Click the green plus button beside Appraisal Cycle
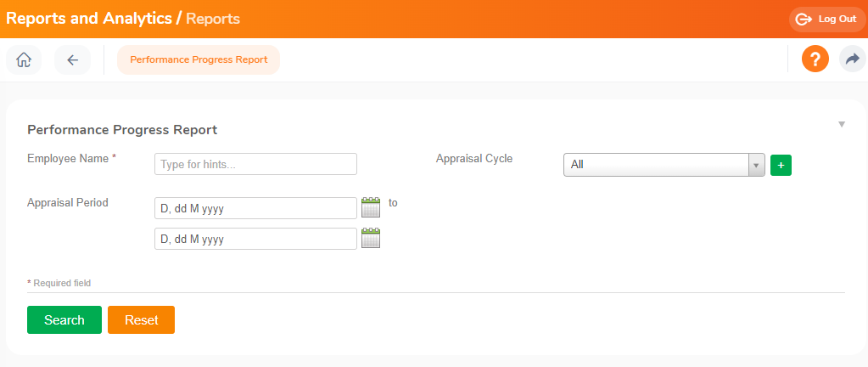This screenshot has height=367, width=868. 781,165
